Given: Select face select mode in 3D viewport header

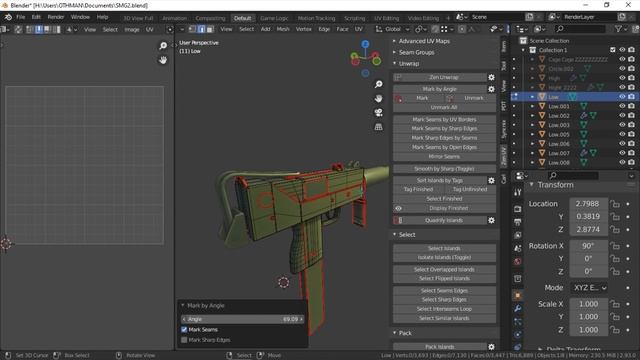Looking at the screenshot, I should (210, 29).
